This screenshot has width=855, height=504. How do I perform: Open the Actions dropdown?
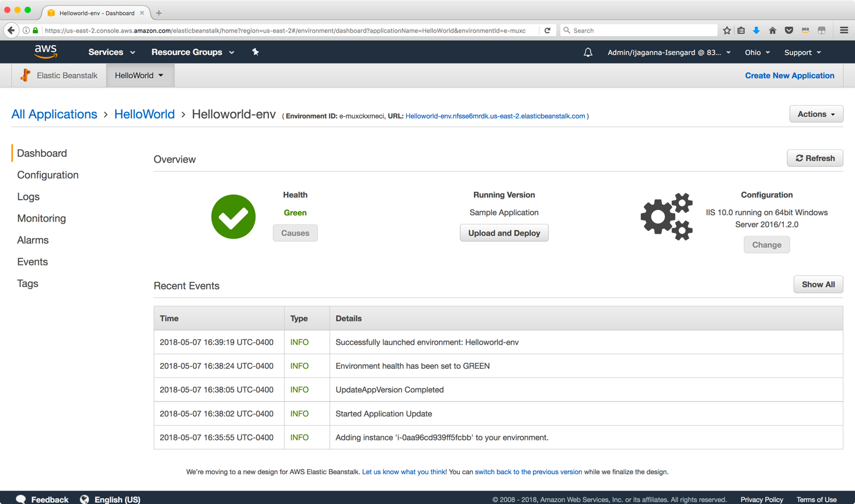pyautogui.click(x=816, y=114)
